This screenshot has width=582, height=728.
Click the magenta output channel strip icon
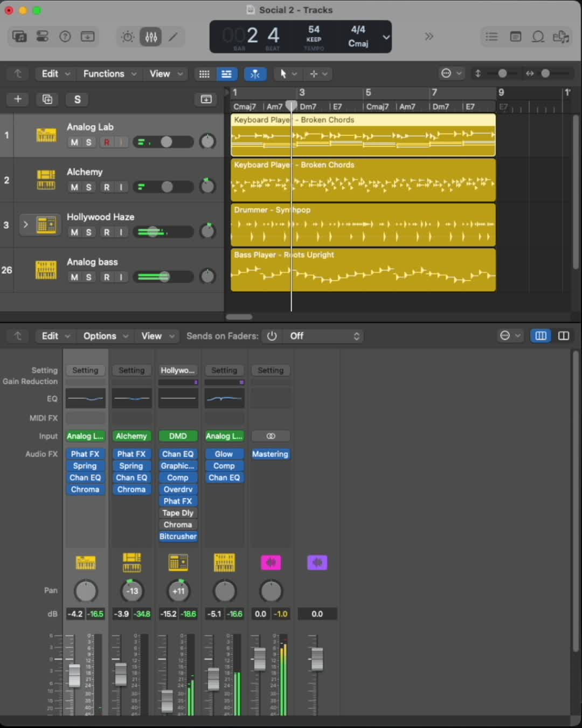271,562
